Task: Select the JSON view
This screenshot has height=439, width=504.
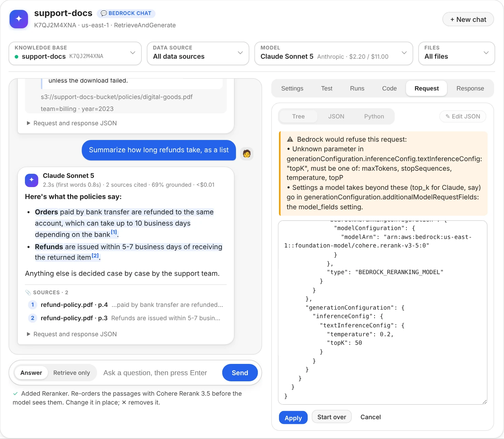Action: pos(336,116)
